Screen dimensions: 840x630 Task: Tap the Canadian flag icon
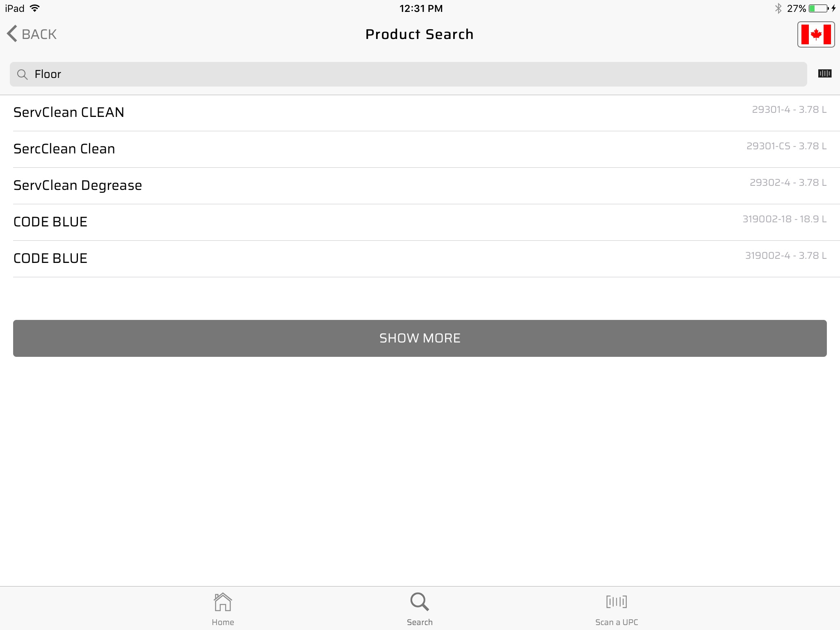pyautogui.click(x=816, y=34)
